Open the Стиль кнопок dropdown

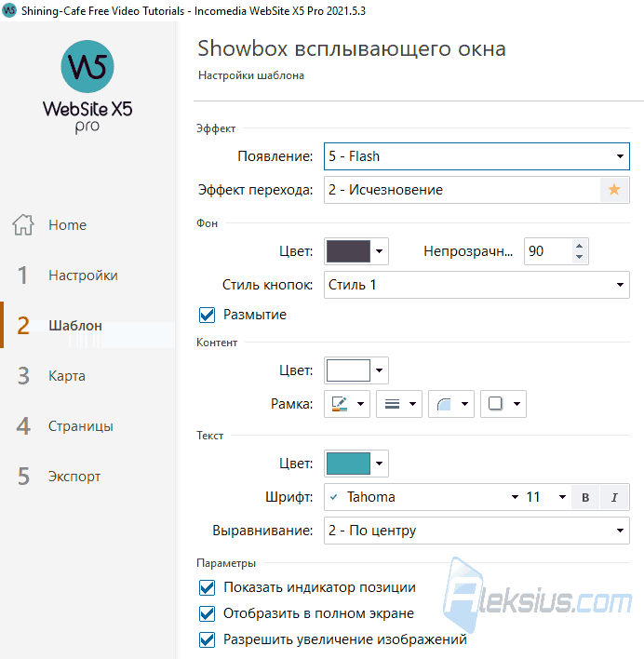pyautogui.click(x=476, y=285)
